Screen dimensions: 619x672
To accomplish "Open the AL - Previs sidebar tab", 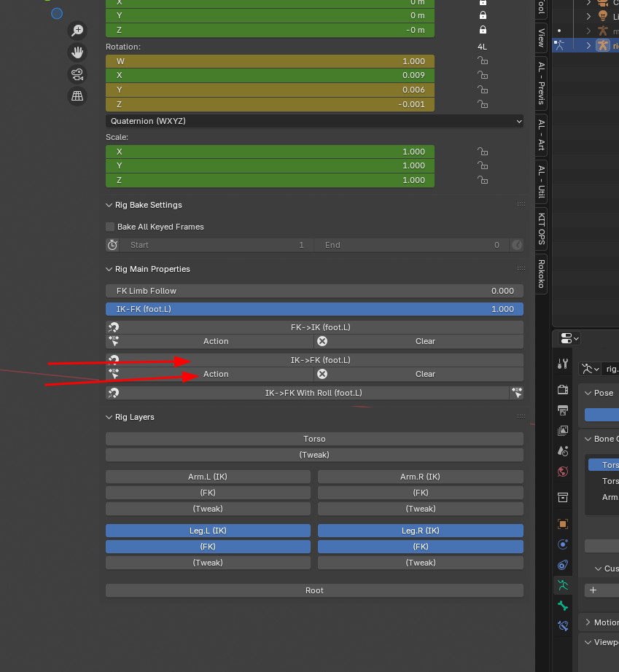I will pyautogui.click(x=542, y=83).
